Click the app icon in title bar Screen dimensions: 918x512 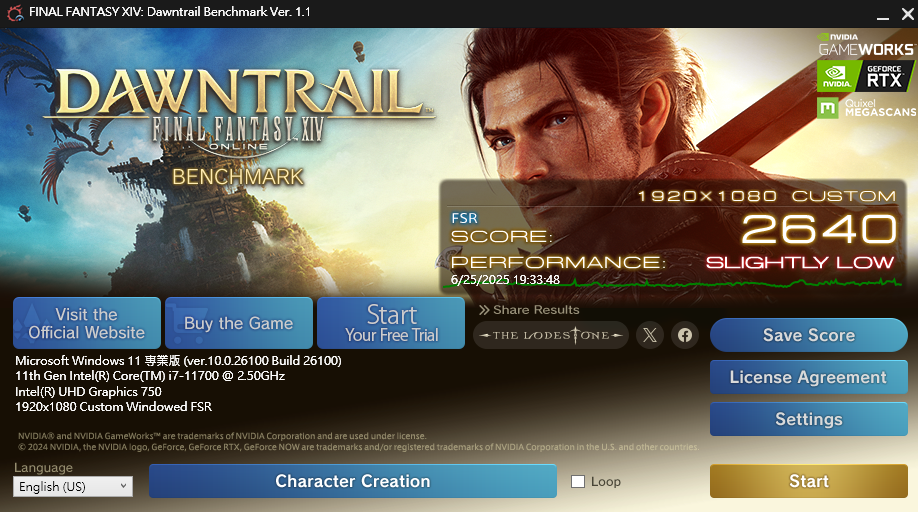[x=15, y=12]
